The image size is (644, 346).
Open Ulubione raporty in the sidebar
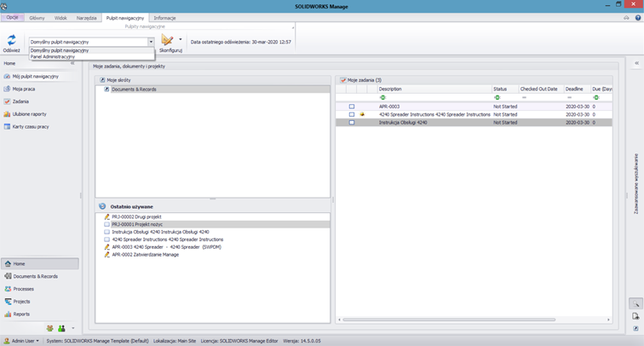pyautogui.click(x=29, y=113)
